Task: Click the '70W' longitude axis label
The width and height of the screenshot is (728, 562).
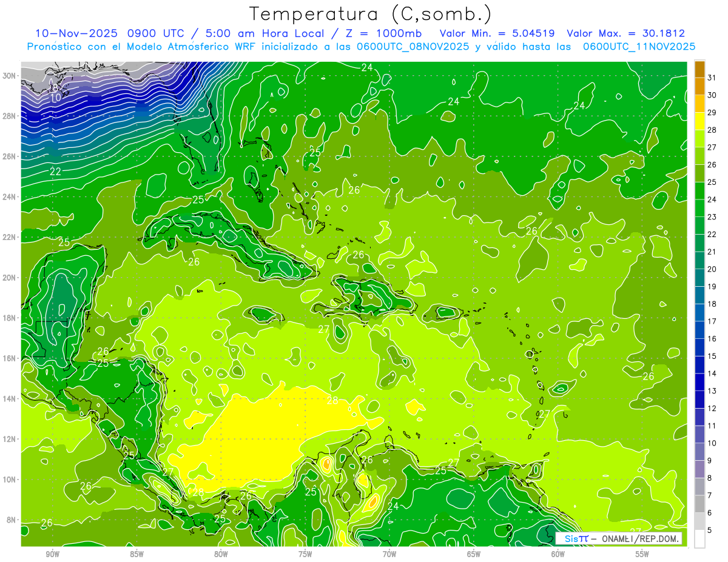Action: [x=389, y=554]
